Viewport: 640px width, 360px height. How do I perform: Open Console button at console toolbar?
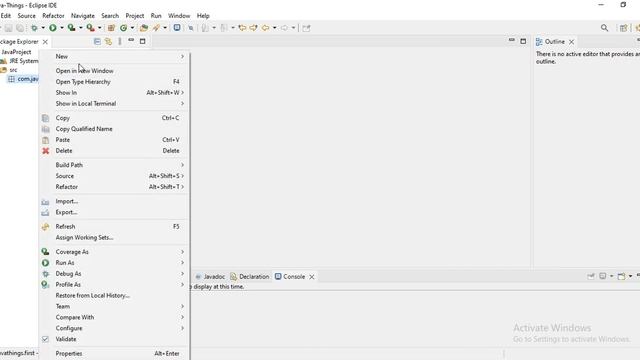click(x=621, y=276)
